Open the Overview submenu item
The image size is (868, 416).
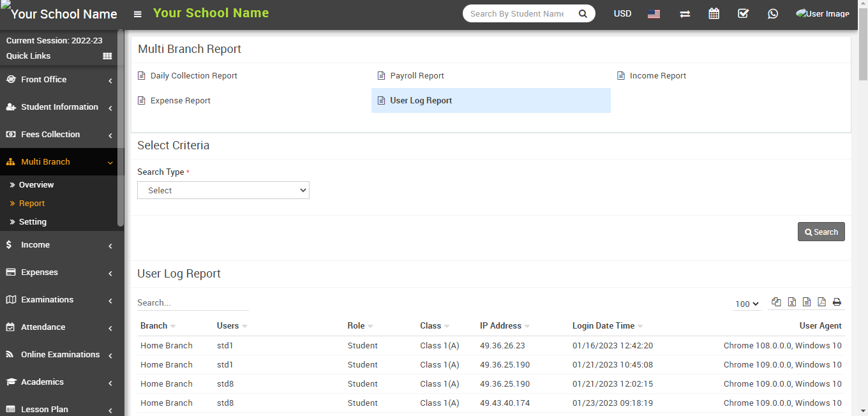pyautogui.click(x=36, y=185)
